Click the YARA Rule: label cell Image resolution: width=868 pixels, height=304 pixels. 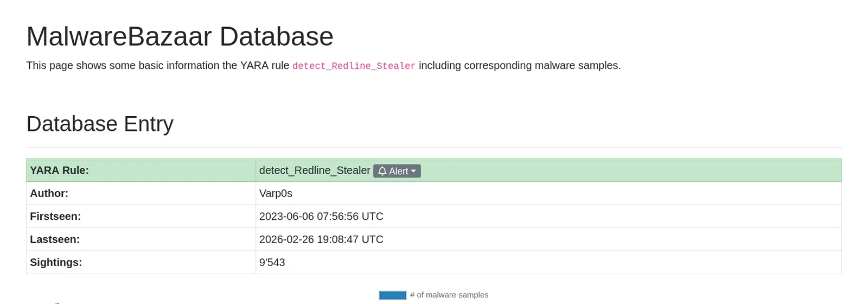click(141, 170)
